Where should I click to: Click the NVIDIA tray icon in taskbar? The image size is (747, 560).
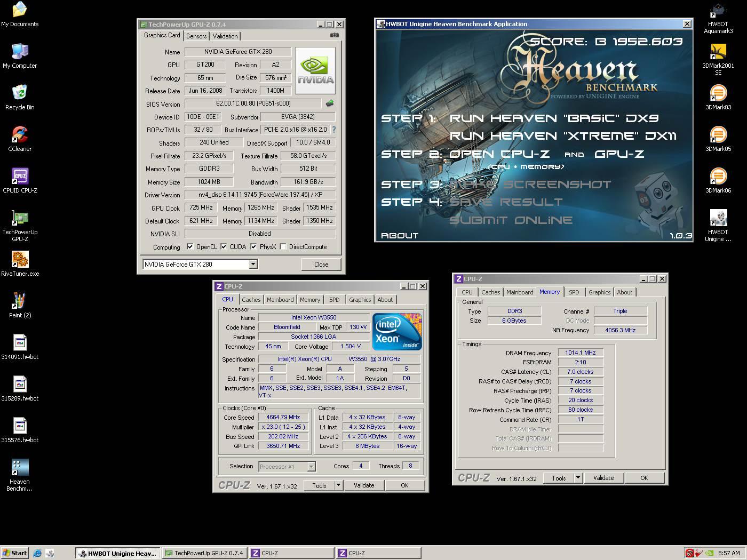[710, 553]
